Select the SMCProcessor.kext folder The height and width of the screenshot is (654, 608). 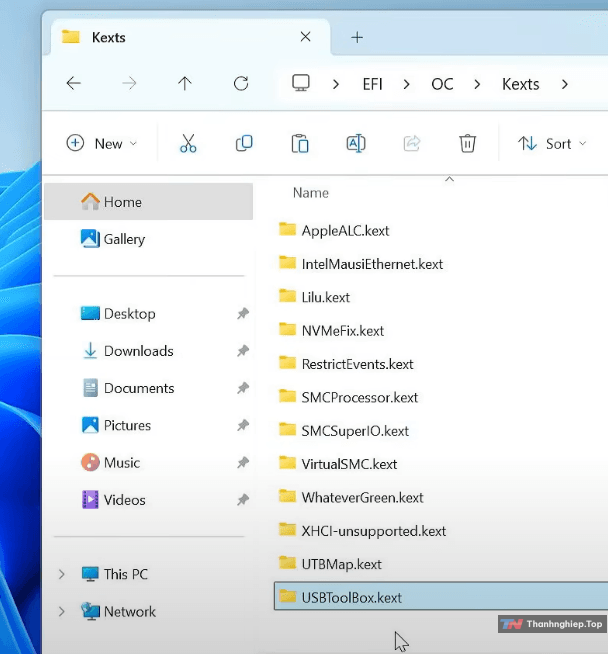tap(348, 397)
